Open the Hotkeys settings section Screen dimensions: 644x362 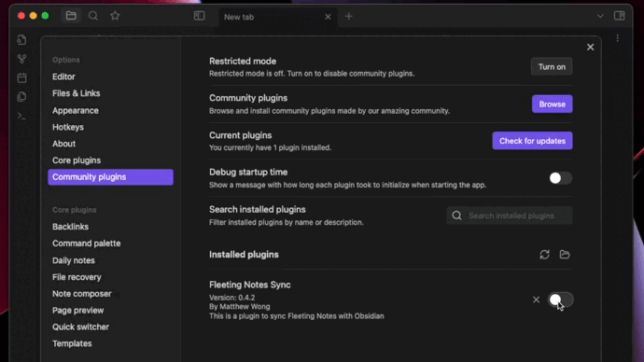[x=68, y=127]
